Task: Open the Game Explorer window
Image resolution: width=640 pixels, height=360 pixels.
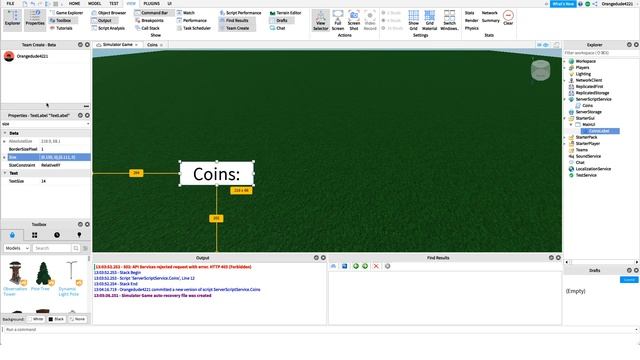Action: click(x=66, y=13)
